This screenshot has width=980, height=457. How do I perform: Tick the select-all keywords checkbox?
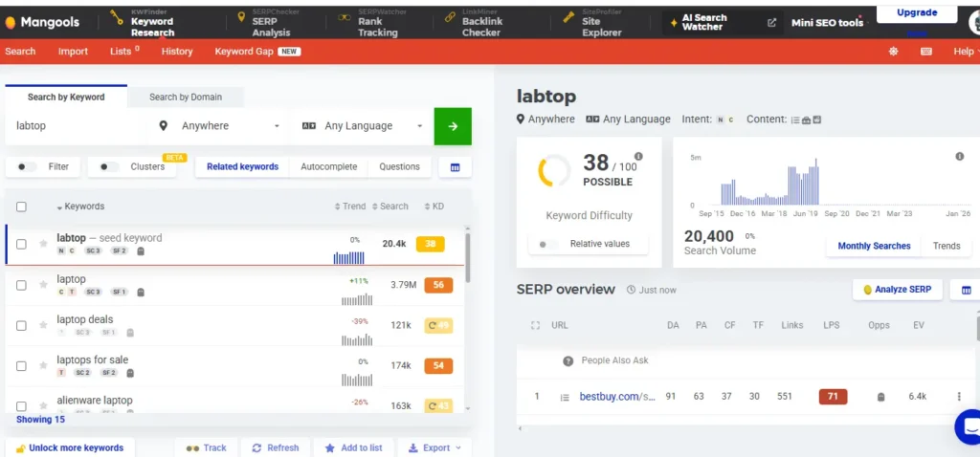tap(21, 207)
